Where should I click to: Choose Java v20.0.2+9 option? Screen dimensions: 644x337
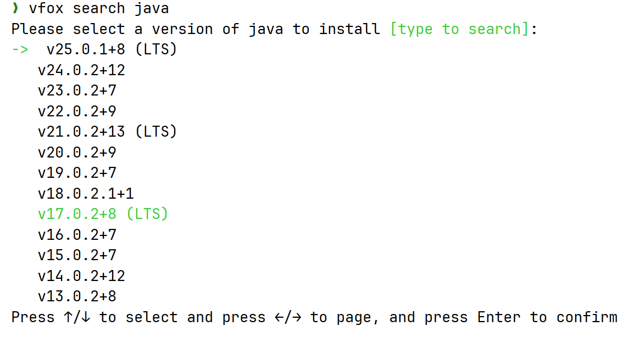coord(77,153)
